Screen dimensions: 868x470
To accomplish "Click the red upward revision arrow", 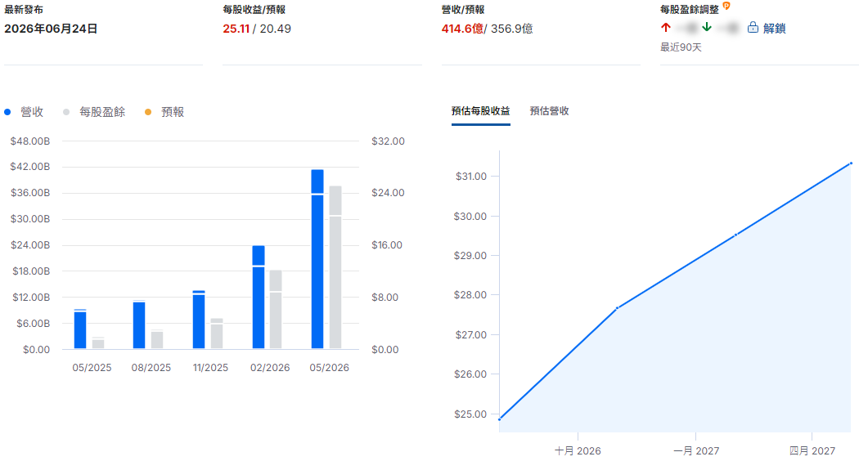I will coord(666,27).
